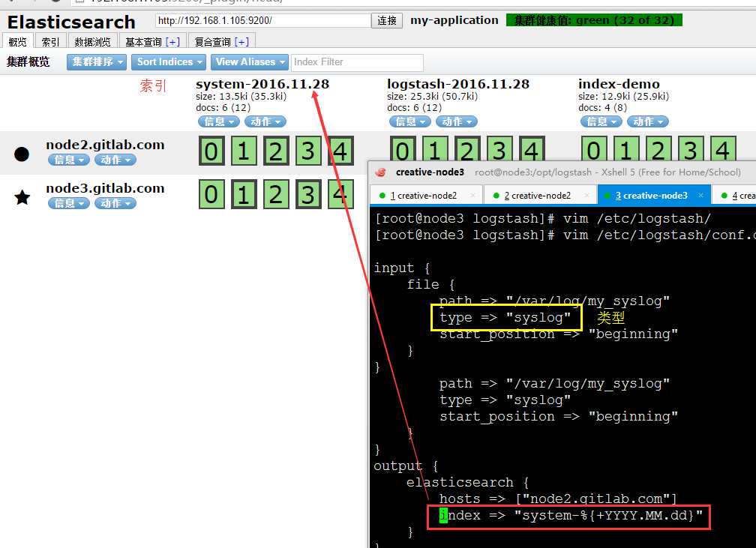
Task: Click shard 1 of logstash-2016.11.28 on node2
Action: 435,149
